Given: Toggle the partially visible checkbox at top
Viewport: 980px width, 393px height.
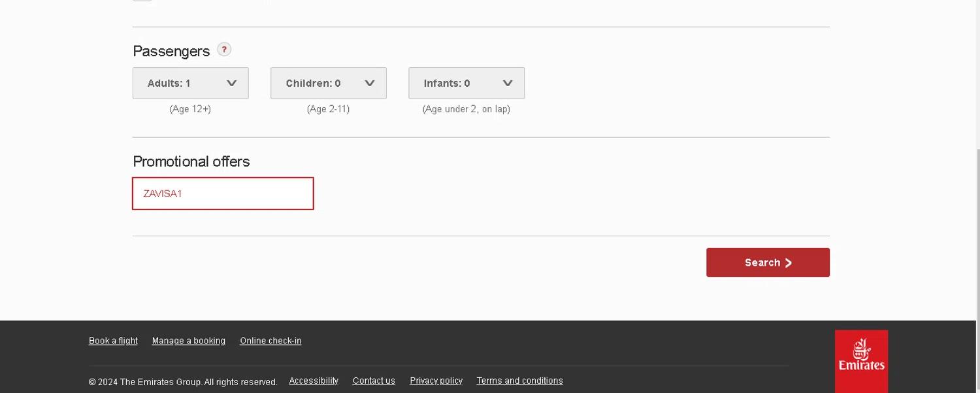Looking at the screenshot, I should (142, 1).
